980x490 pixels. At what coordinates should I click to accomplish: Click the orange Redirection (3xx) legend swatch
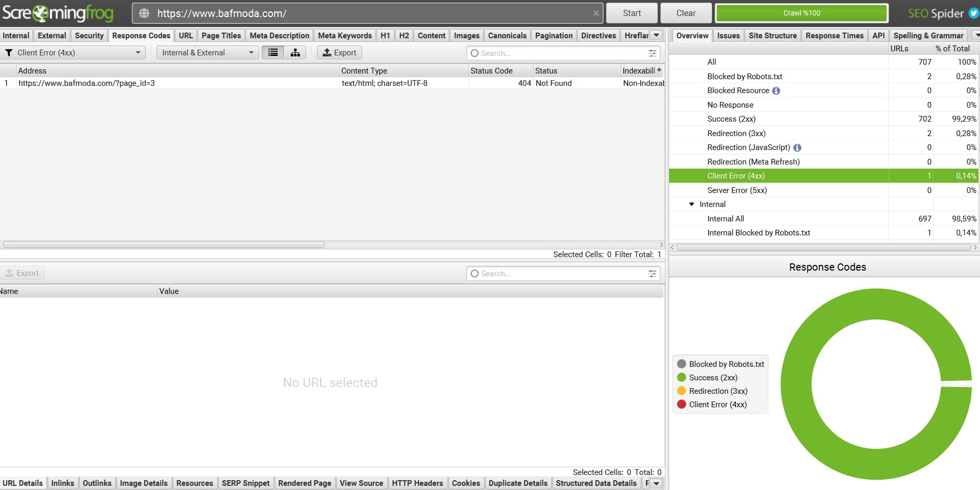point(682,391)
